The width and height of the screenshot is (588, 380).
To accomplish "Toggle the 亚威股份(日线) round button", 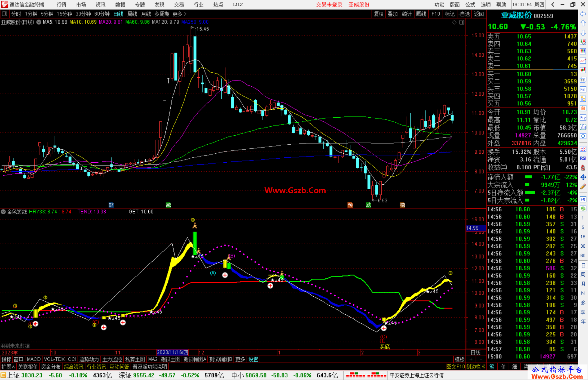I will [39, 22].
